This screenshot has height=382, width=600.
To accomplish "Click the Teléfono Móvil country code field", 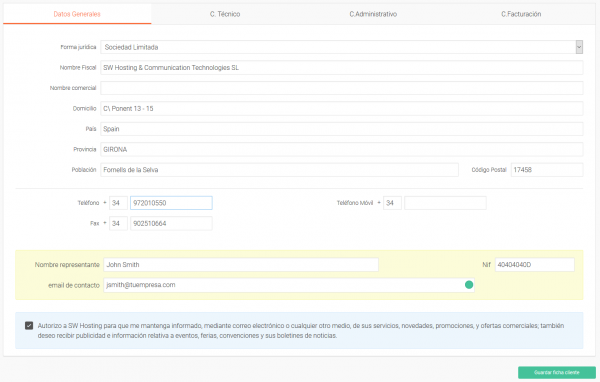I will pyautogui.click(x=392, y=203).
